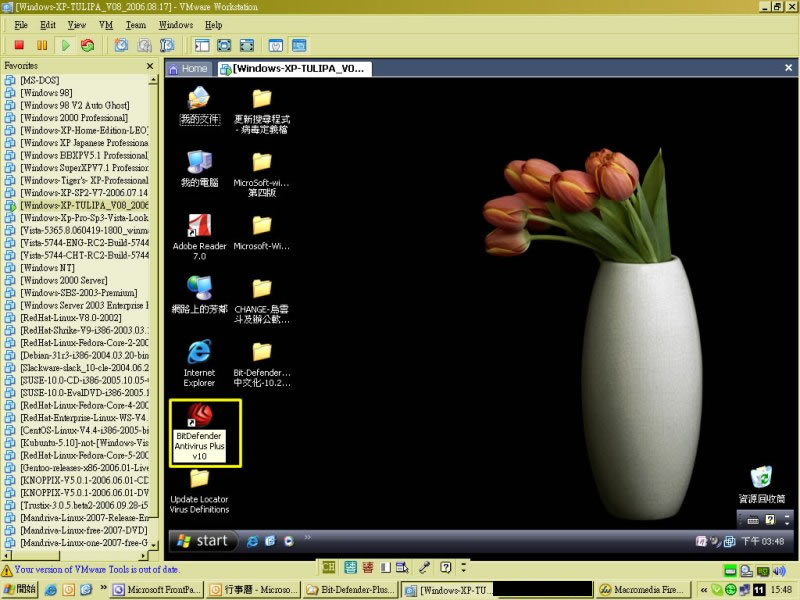
Task: Open the Windows menu
Action: click(x=176, y=25)
